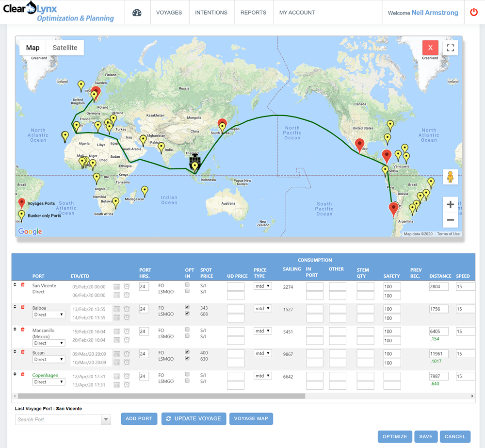Enable LSMGO opt-in for San Vicente
The width and height of the screenshot is (485, 448).
click(187, 291)
